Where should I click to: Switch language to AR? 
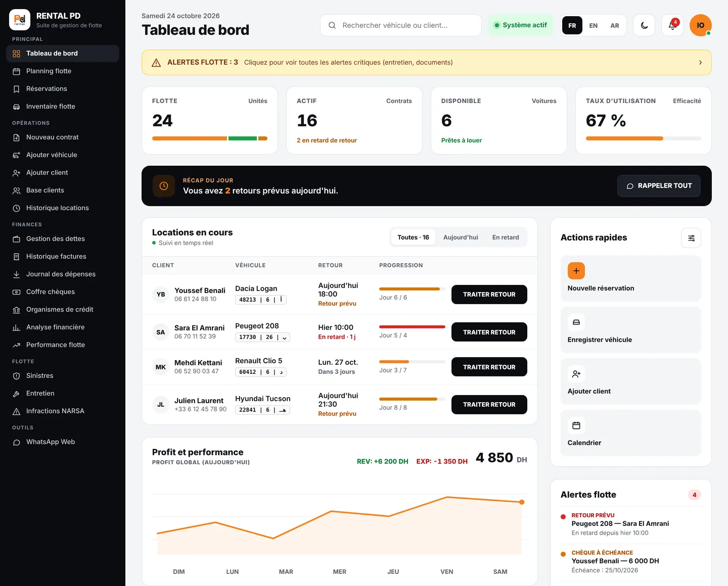[x=615, y=25]
